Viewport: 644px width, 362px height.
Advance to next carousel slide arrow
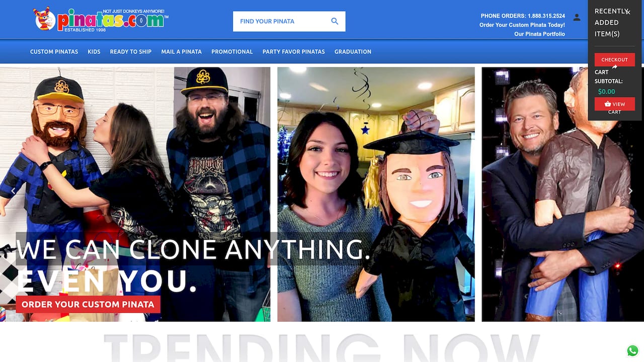[630, 191]
